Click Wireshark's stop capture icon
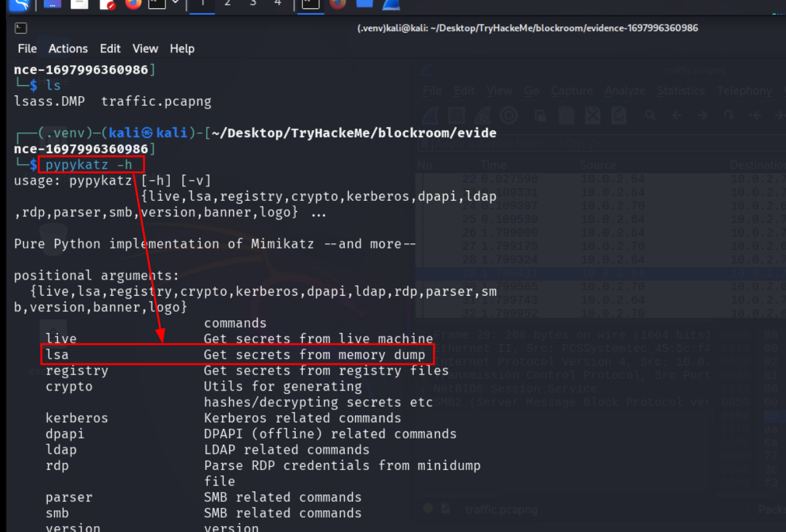The image size is (786, 532). tap(457, 116)
